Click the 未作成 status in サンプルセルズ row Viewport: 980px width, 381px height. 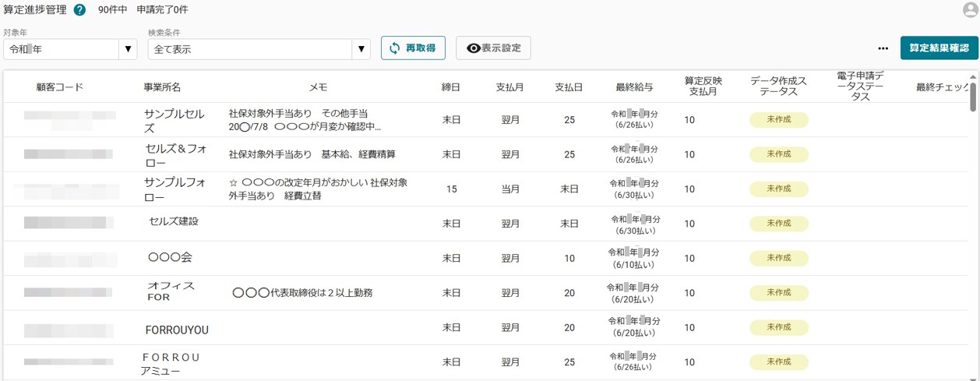click(x=779, y=120)
